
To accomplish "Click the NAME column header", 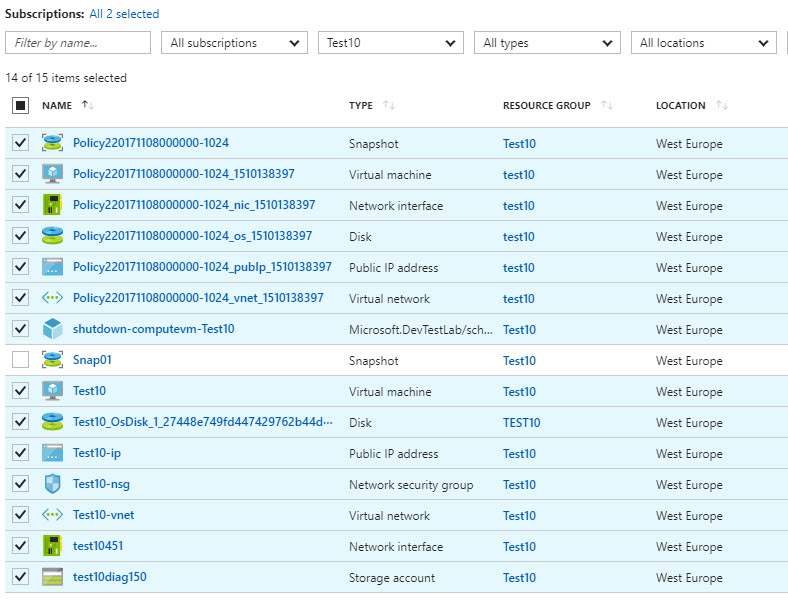I will [57, 106].
